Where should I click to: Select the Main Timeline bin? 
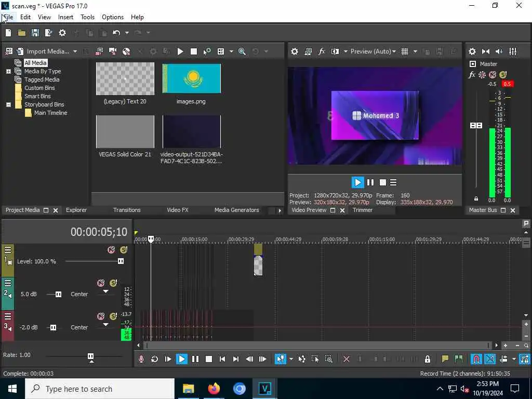coord(50,113)
